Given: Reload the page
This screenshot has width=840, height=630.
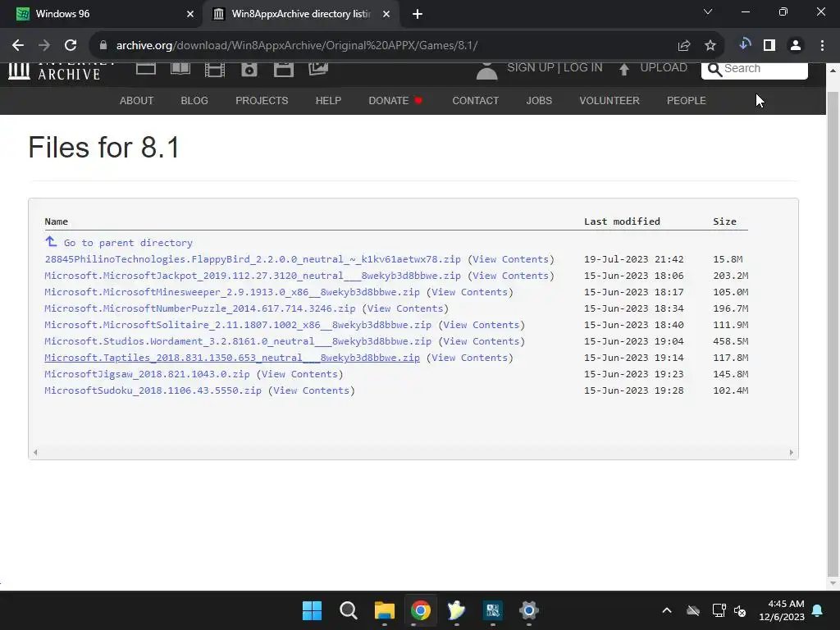Looking at the screenshot, I should (x=71, y=46).
